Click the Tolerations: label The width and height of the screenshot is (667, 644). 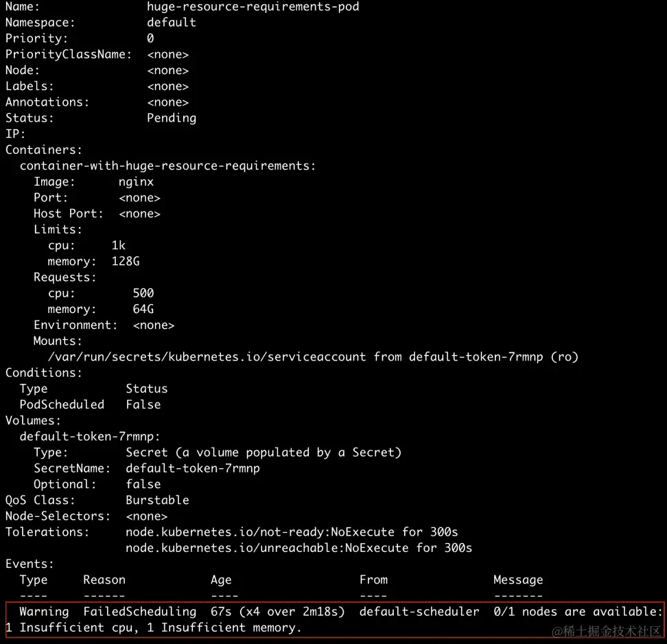click(x=47, y=532)
